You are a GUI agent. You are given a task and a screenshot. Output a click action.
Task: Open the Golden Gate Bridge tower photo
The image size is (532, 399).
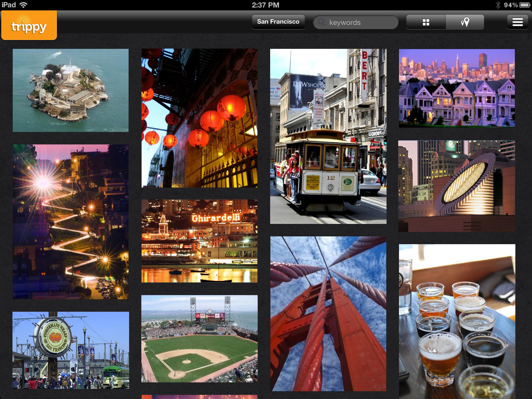point(328,314)
